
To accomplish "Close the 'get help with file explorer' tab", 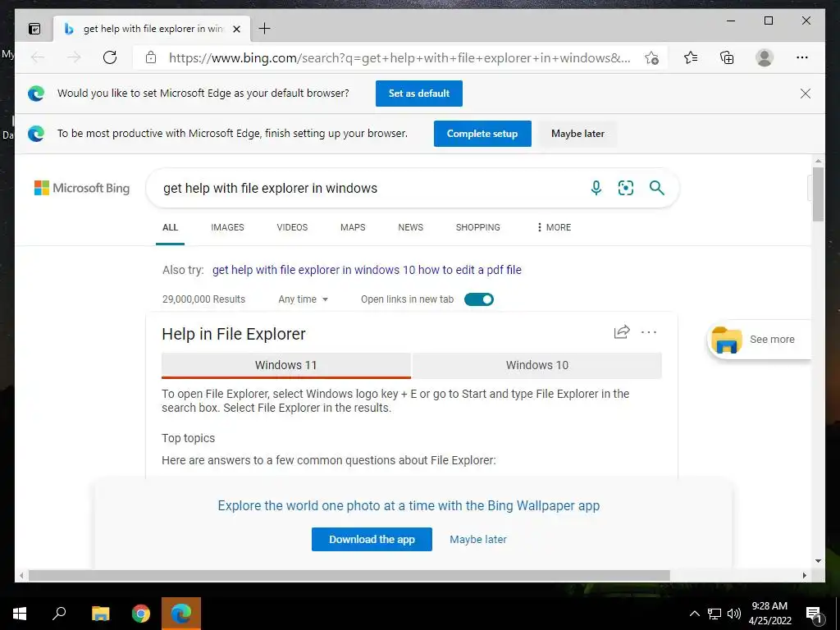I will point(236,29).
